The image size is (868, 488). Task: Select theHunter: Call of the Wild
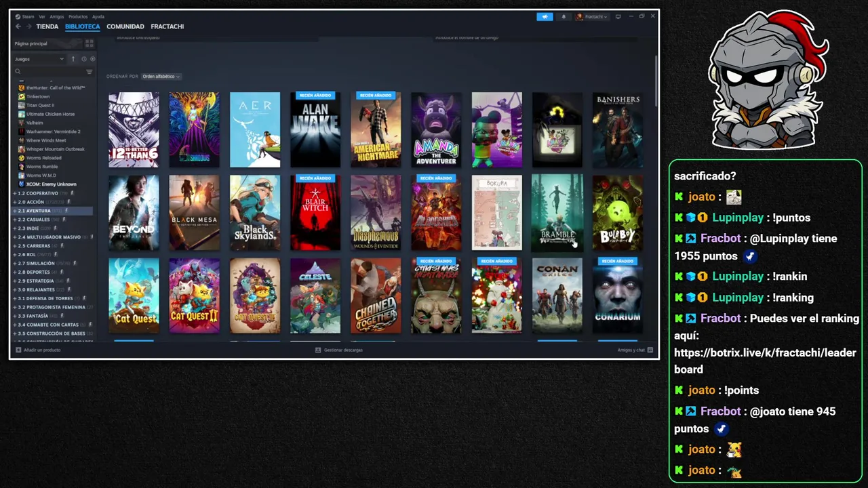[56, 87]
